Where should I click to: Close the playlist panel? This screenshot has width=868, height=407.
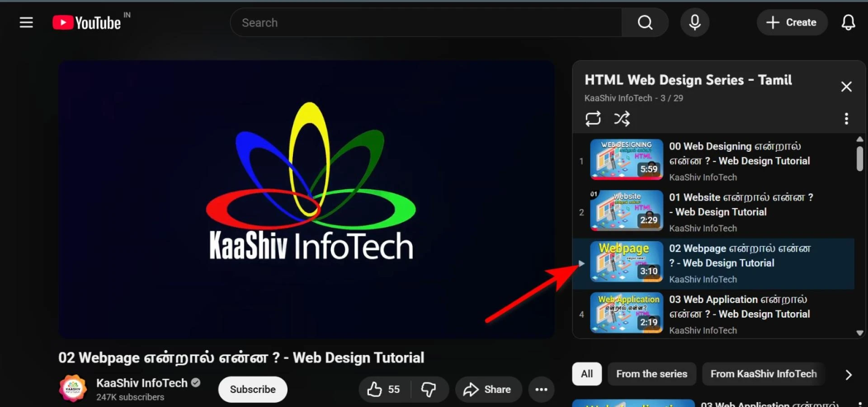click(x=846, y=87)
